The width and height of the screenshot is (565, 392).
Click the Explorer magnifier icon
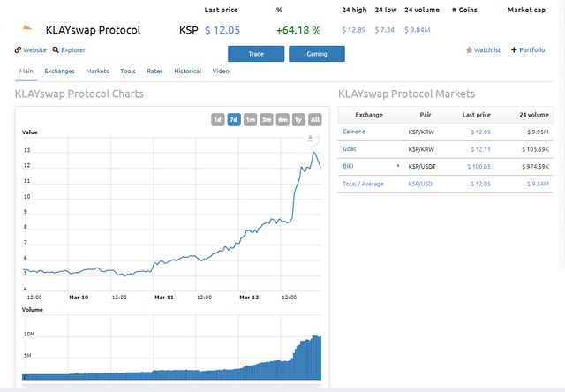[56, 49]
